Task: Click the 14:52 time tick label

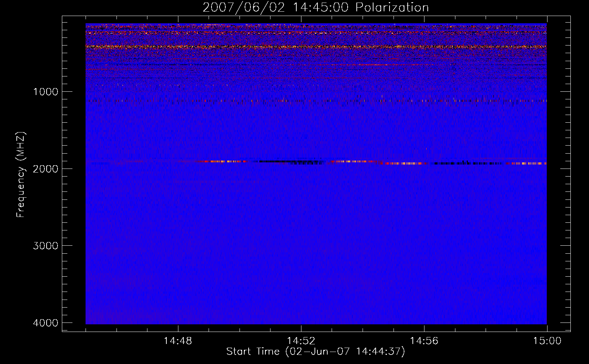Action: click(x=301, y=341)
